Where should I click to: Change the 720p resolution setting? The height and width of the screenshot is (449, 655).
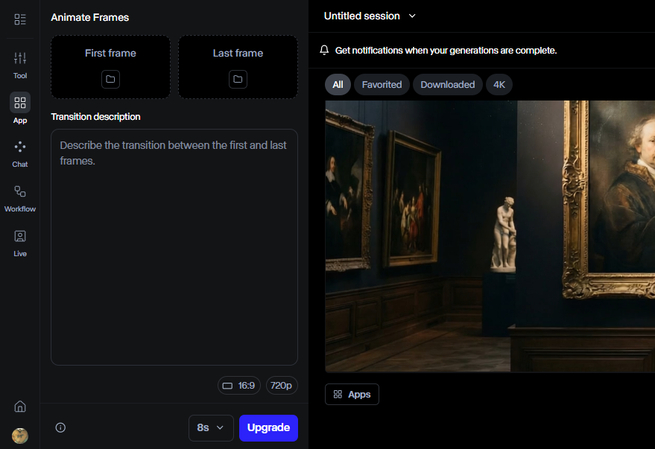(281, 385)
